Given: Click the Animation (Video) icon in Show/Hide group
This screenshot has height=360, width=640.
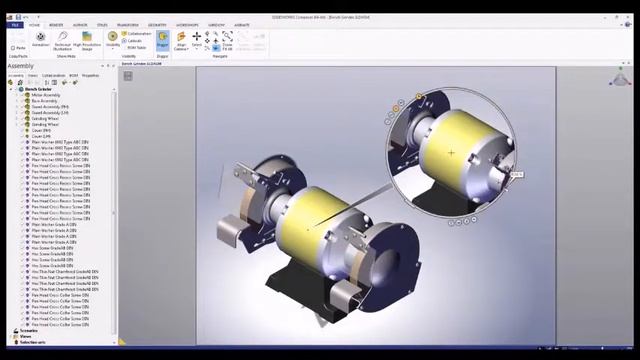Looking at the screenshot, I should 40,36.
